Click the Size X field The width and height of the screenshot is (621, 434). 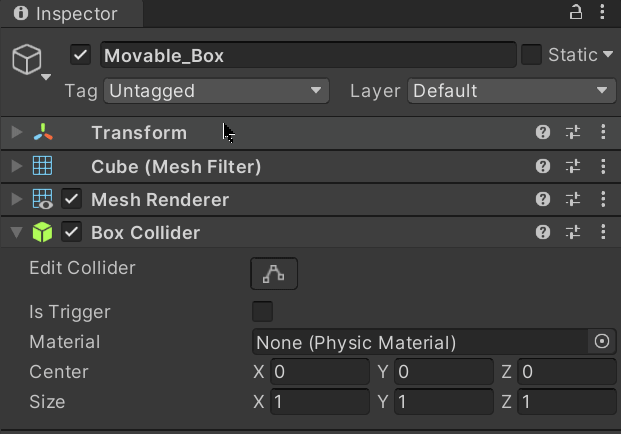[320, 402]
